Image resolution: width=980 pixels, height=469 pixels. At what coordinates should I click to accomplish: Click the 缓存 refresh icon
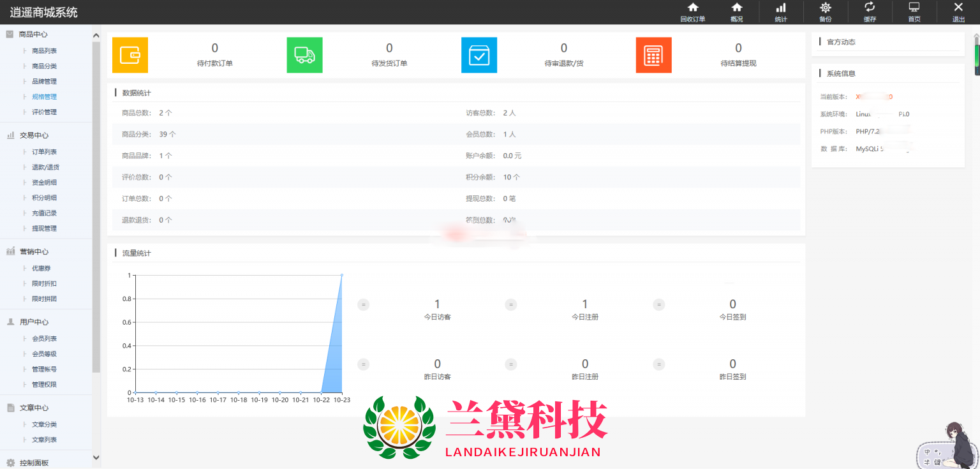pyautogui.click(x=870, y=8)
